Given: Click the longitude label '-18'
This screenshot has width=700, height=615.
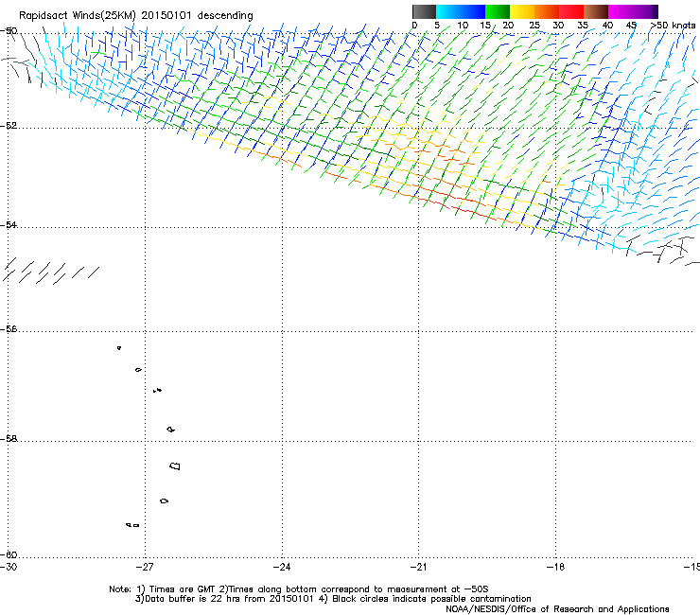Looking at the screenshot, I should (555, 567).
